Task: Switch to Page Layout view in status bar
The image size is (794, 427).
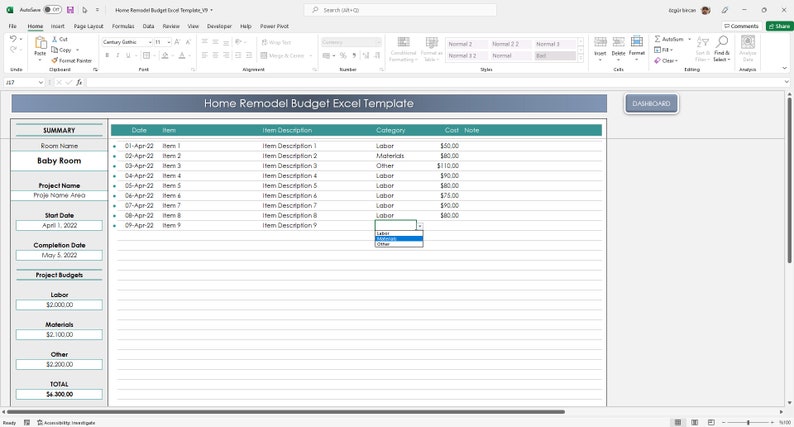Action: [x=695, y=422]
